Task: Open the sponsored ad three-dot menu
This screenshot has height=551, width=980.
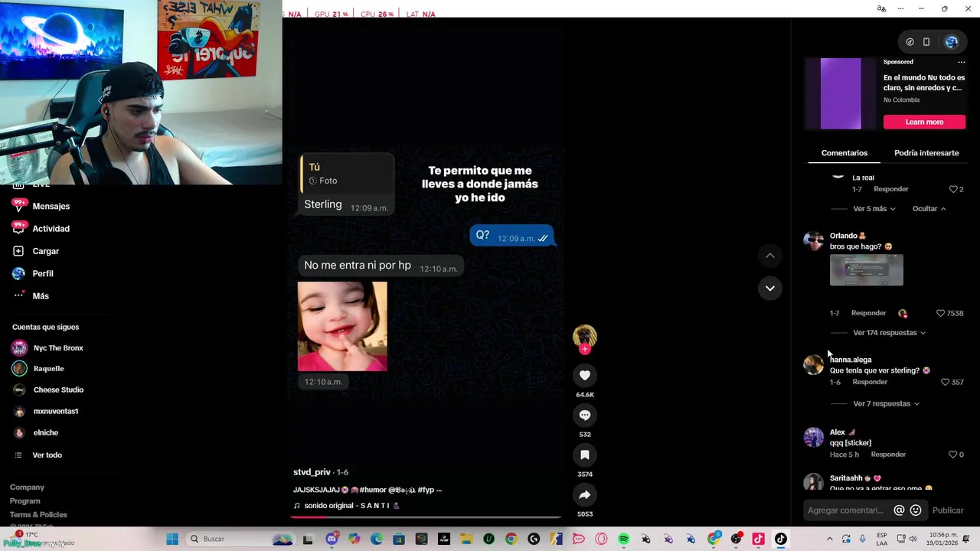Action: click(x=962, y=62)
